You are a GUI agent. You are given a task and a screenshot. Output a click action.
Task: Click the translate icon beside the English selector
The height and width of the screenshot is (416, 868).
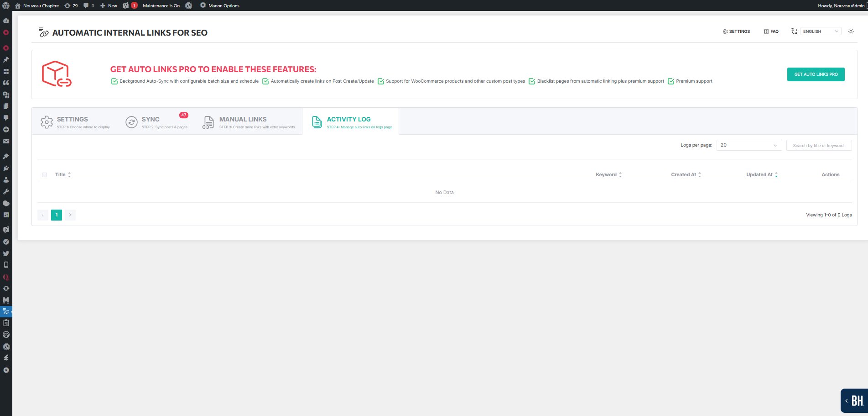[x=795, y=31]
